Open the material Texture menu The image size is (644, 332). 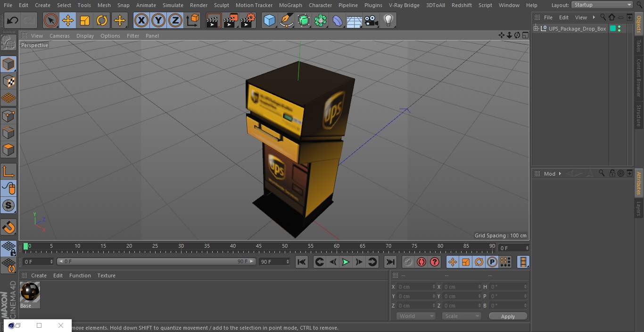pyautogui.click(x=107, y=275)
